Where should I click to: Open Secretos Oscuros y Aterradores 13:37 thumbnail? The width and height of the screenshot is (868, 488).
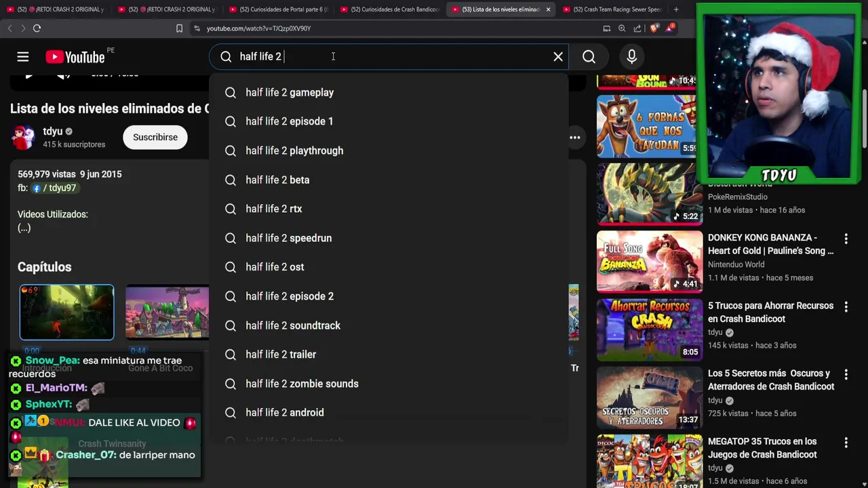[650, 397]
